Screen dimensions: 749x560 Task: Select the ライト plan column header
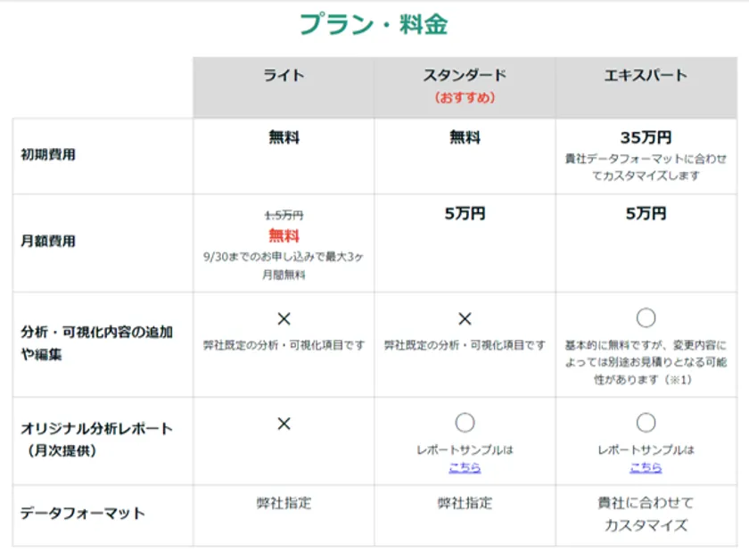click(x=284, y=76)
